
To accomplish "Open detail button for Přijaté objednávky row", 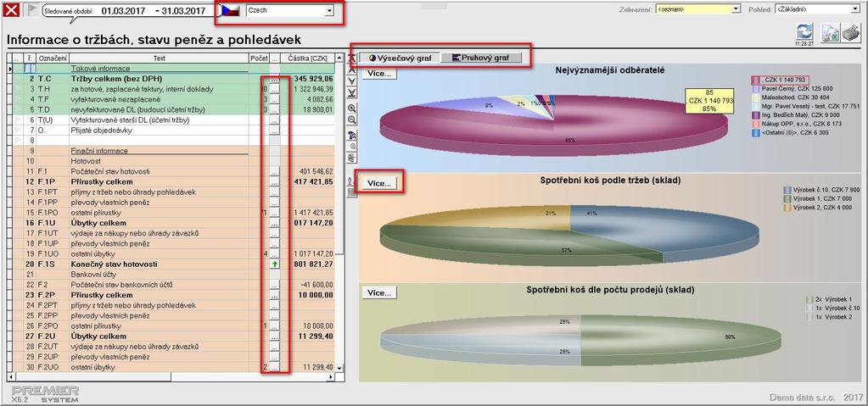I will point(275,130).
